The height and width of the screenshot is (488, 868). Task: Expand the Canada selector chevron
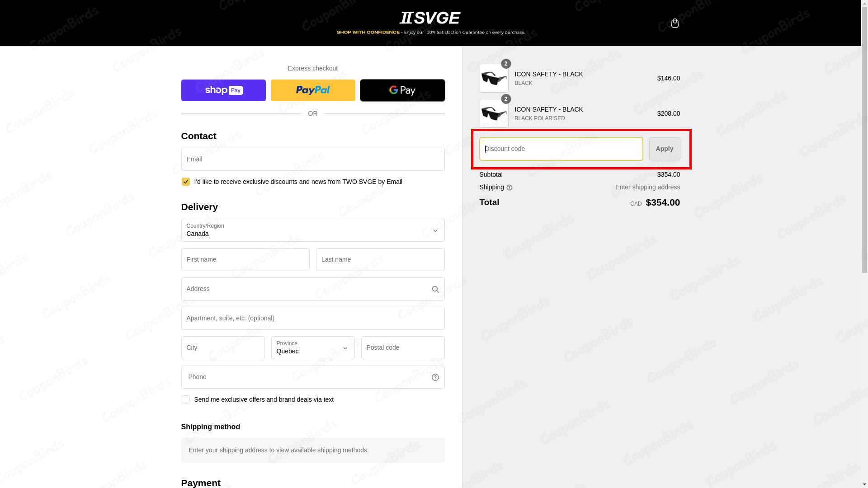pos(435,230)
